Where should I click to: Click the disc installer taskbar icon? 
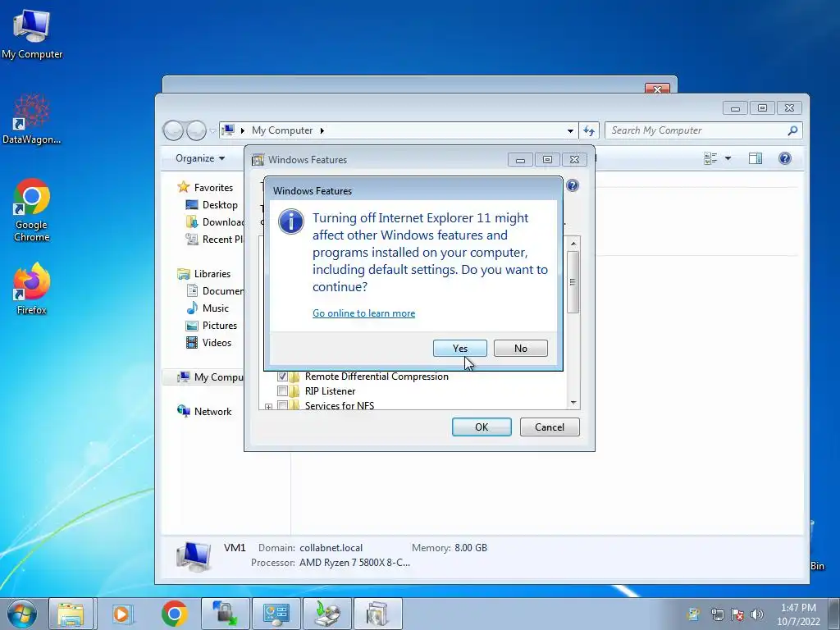point(326,614)
